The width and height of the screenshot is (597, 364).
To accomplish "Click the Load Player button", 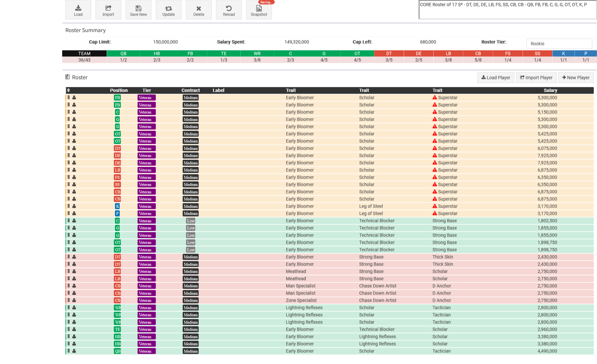I will [496, 78].
